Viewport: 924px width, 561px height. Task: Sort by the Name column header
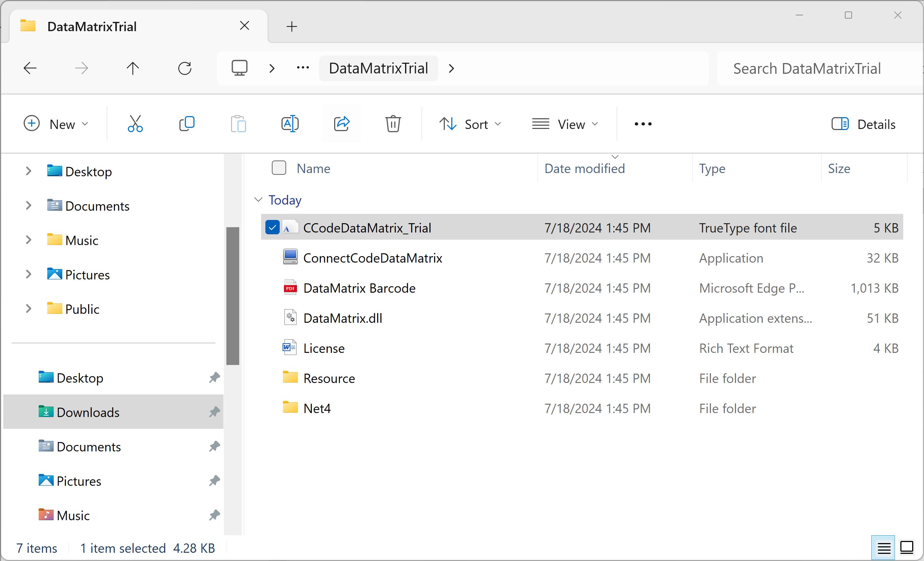(313, 168)
